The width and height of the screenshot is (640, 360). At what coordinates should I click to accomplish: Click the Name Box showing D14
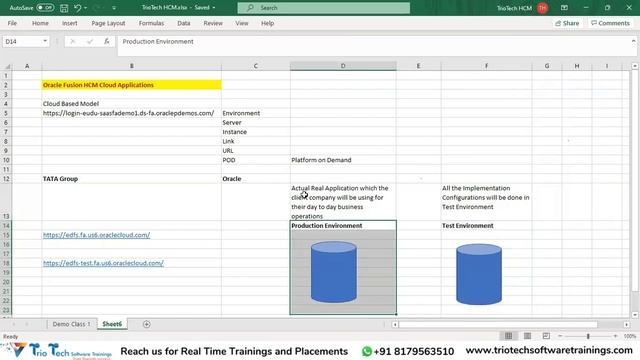pos(22,41)
